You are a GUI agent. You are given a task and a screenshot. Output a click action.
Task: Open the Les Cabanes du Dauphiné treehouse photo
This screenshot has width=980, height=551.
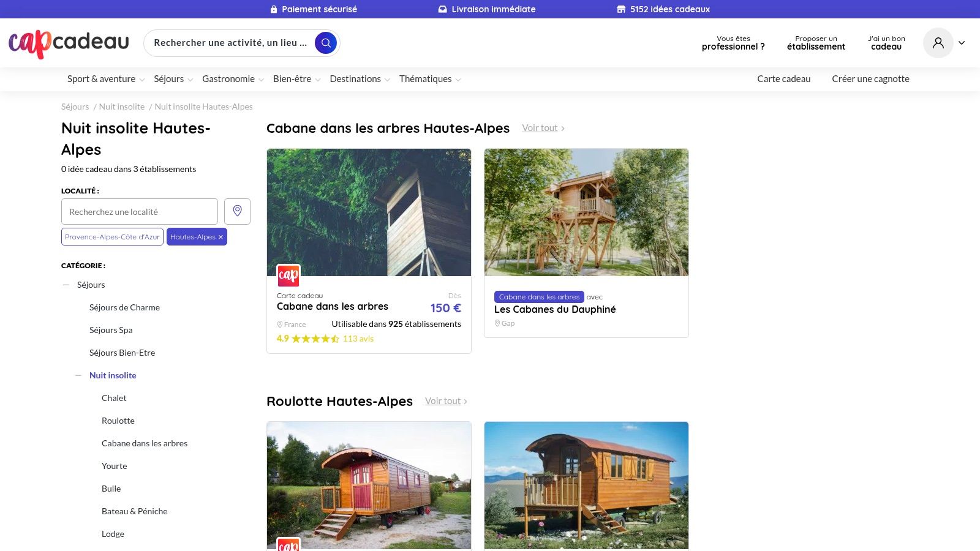[x=586, y=212]
